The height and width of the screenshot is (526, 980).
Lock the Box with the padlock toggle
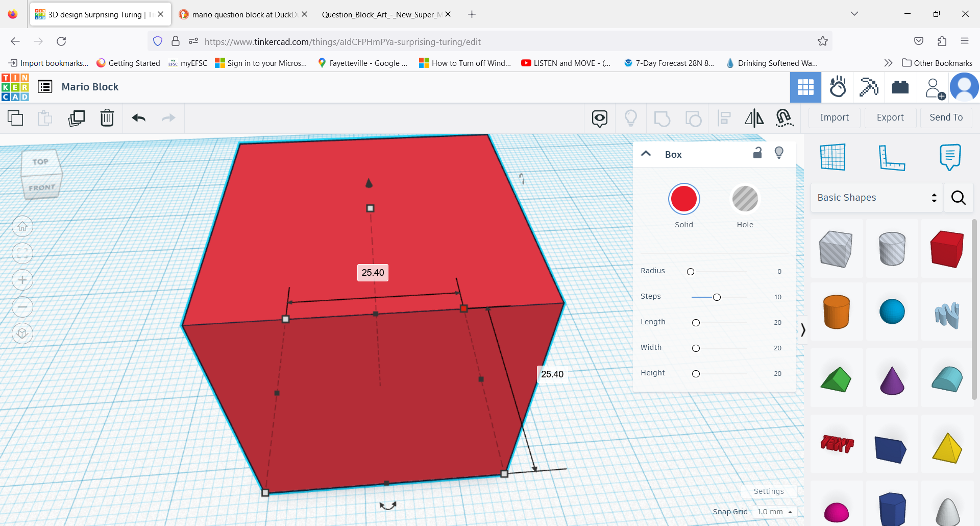click(x=757, y=153)
